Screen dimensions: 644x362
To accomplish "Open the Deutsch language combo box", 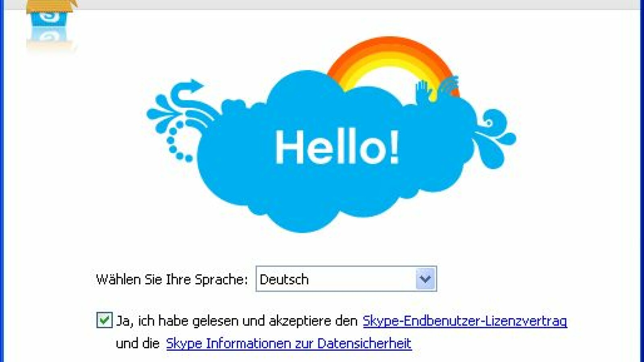I will pos(346,279).
